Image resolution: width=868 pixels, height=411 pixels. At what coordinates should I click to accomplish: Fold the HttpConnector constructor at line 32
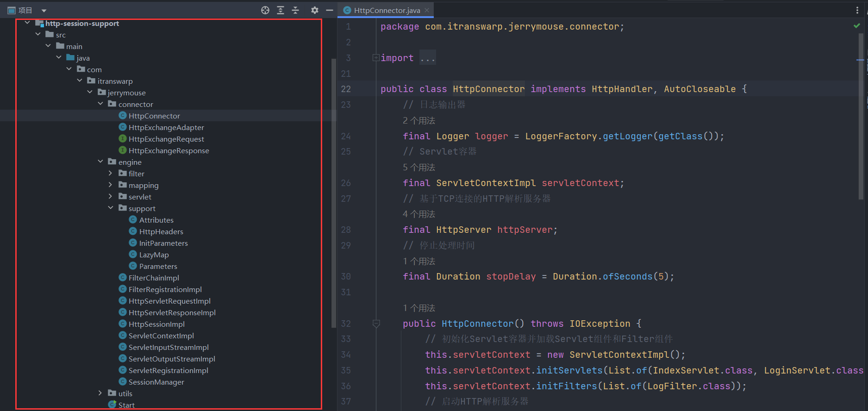[x=376, y=324]
